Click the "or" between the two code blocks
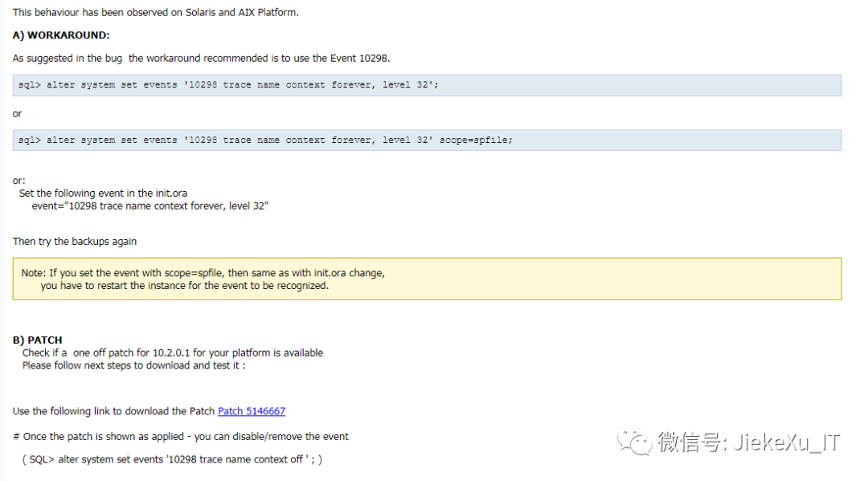 18,113
